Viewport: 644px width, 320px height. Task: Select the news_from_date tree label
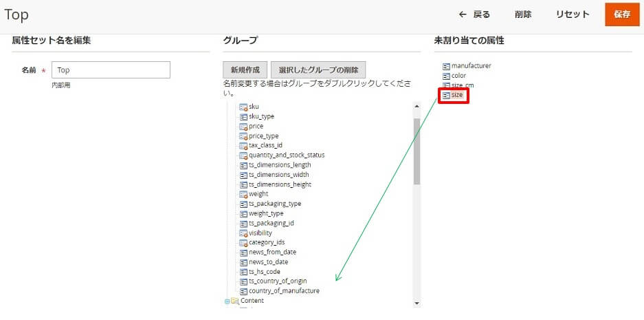click(272, 253)
